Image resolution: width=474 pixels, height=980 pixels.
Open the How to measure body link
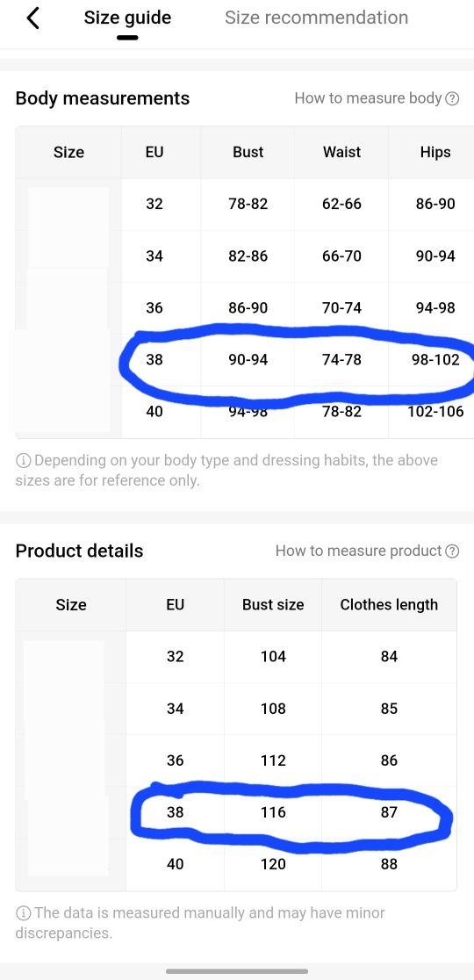369,98
